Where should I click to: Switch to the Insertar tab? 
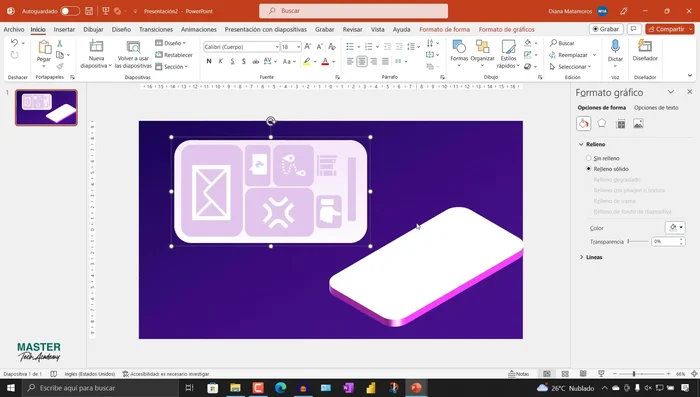[x=64, y=29]
